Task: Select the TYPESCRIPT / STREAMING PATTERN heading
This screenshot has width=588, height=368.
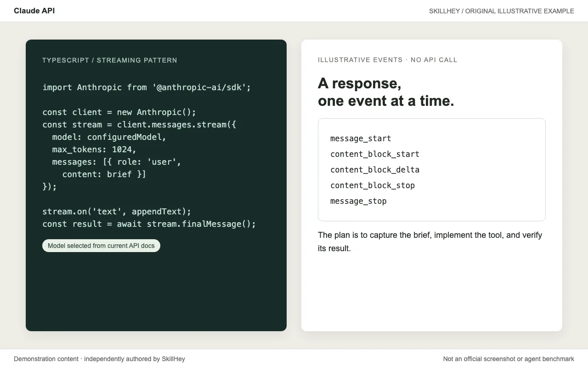Action: pos(110,60)
